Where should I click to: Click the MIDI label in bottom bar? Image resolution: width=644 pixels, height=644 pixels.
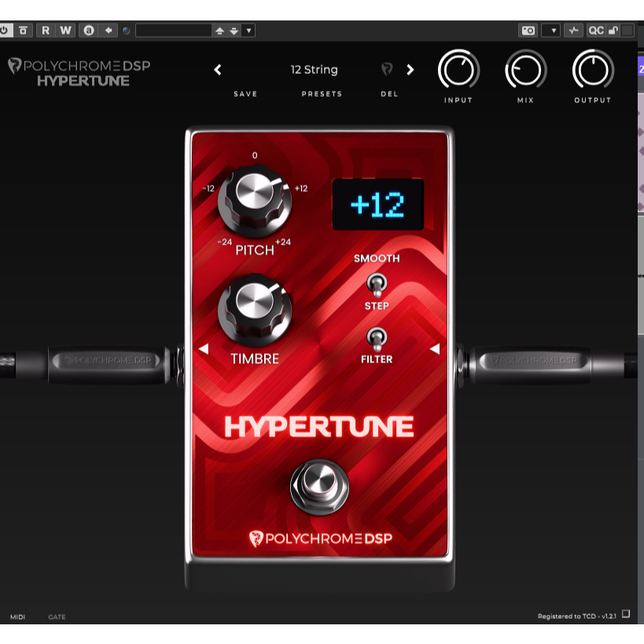pos(17,617)
